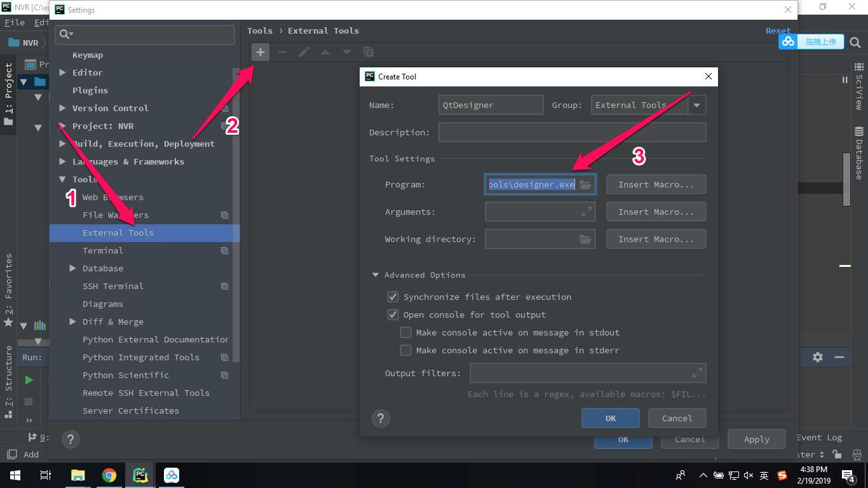The height and width of the screenshot is (488, 868).
Task: Collapse the Tools settings node
Action: (x=62, y=179)
